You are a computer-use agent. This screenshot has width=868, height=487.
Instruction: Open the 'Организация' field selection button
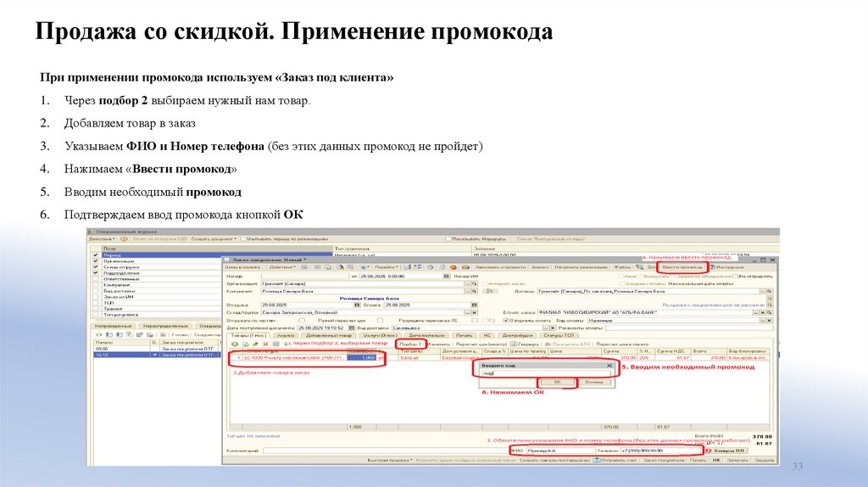click(467, 283)
